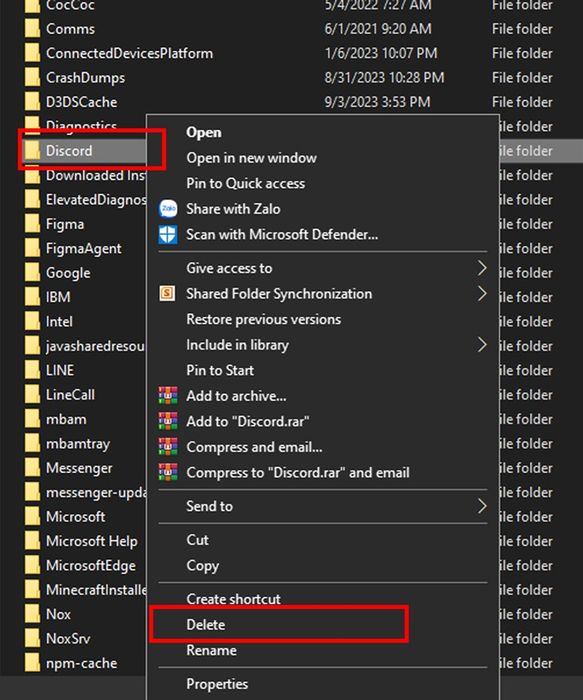Click the npm-cache folder icon

[32, 663]
